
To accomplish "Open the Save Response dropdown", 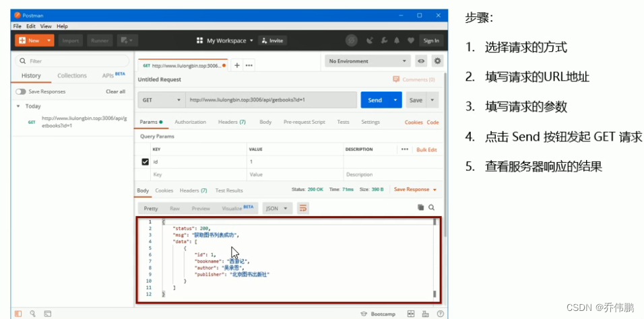I will click(415, 189).
